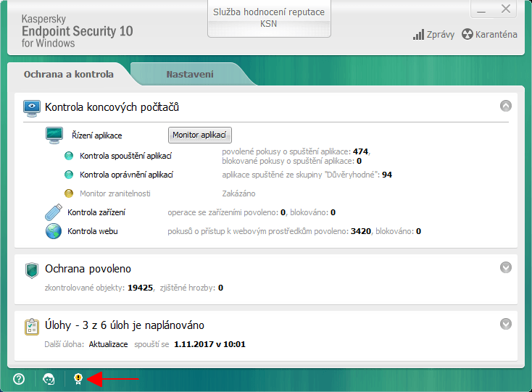Viewport: 532px width, 392px height.
Task: Click the USB stick Kontrola zařízení icon
Action: pyautogui.click(x=54, y=212)
